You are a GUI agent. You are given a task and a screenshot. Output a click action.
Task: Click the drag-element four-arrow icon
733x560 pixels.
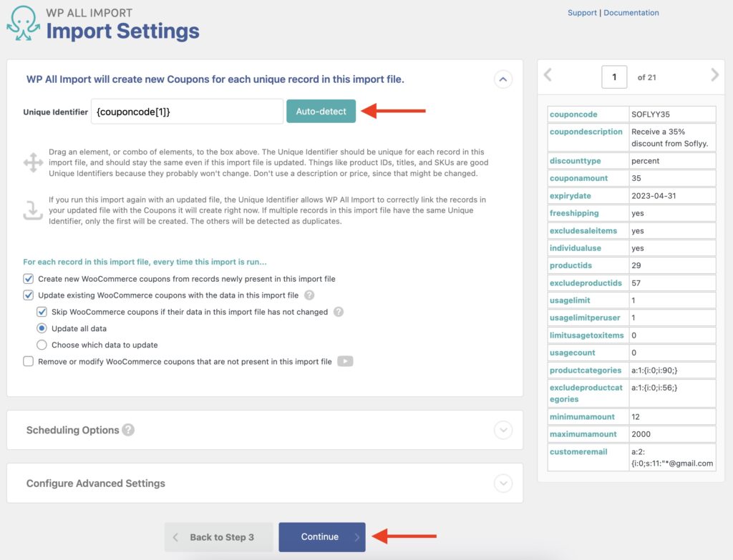tap(33, 163)
